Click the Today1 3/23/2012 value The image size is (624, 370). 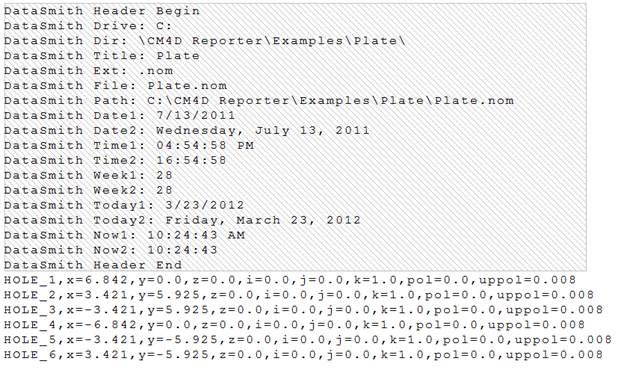205,205
